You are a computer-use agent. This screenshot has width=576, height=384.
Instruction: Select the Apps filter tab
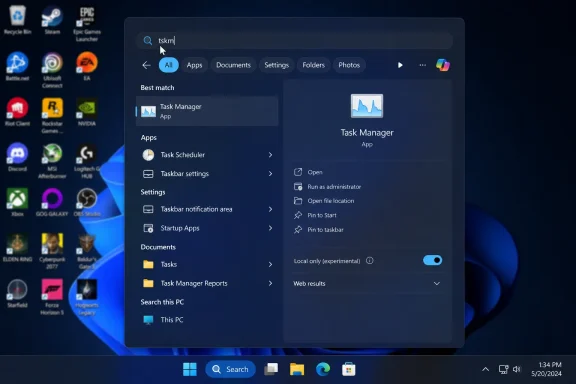194,65
